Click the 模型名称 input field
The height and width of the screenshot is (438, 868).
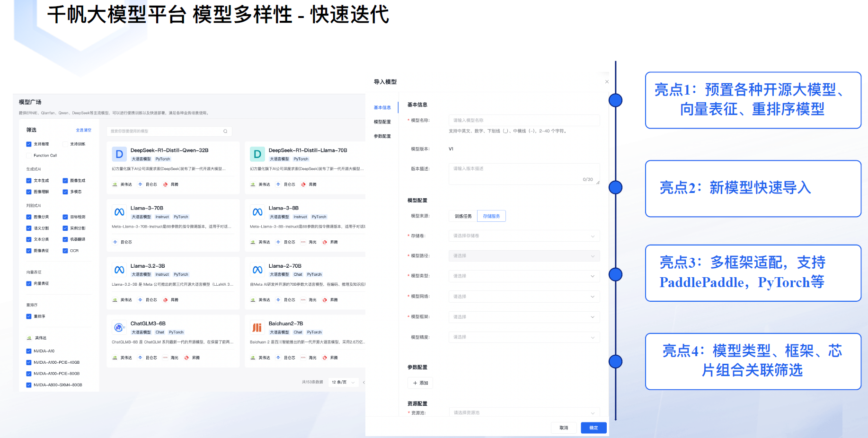[x=524, y=121]
